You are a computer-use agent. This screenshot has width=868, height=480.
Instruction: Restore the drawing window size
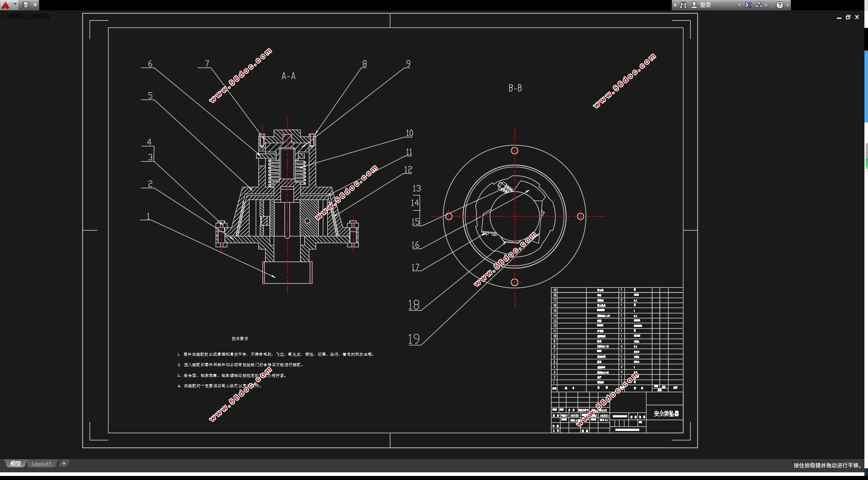[x=848, y=18]
